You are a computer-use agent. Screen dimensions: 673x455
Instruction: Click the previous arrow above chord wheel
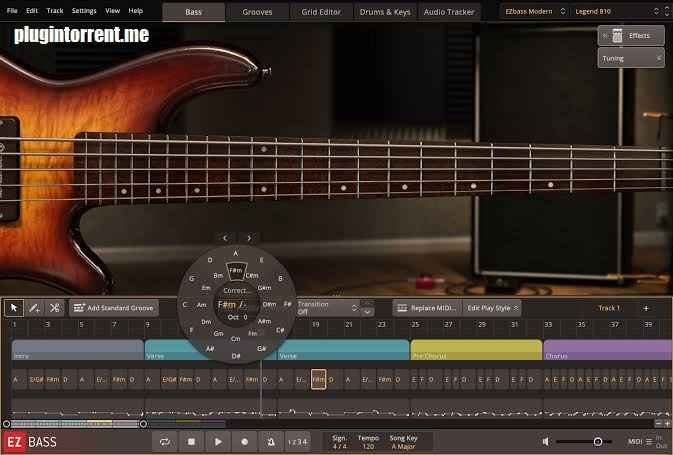click(225, 238)
